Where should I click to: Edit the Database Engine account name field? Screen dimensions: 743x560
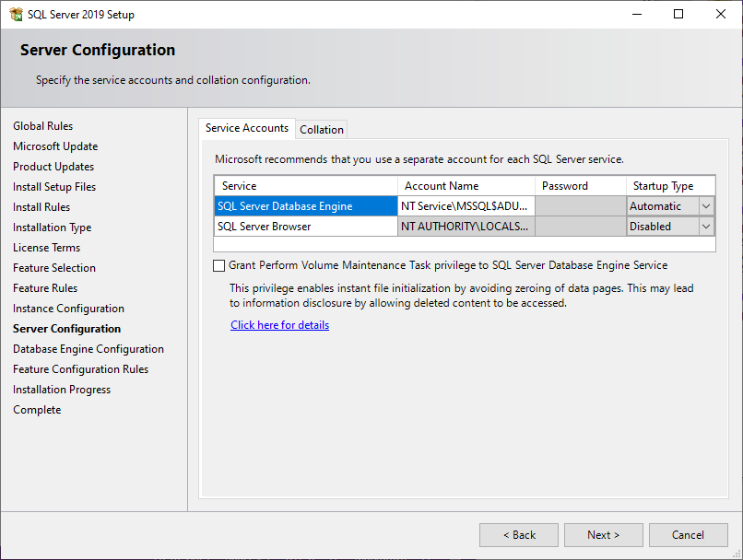(466, 206)
